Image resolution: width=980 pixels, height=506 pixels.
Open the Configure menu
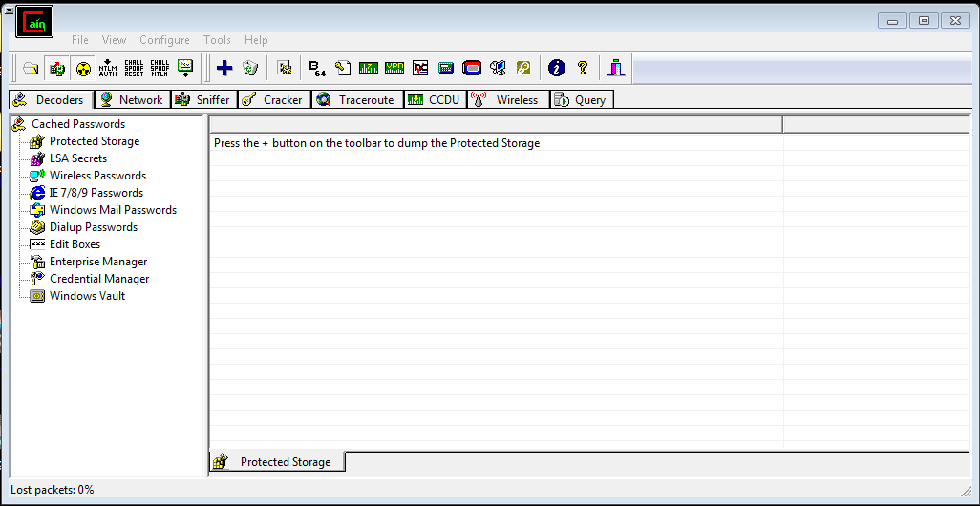point(164,40)
